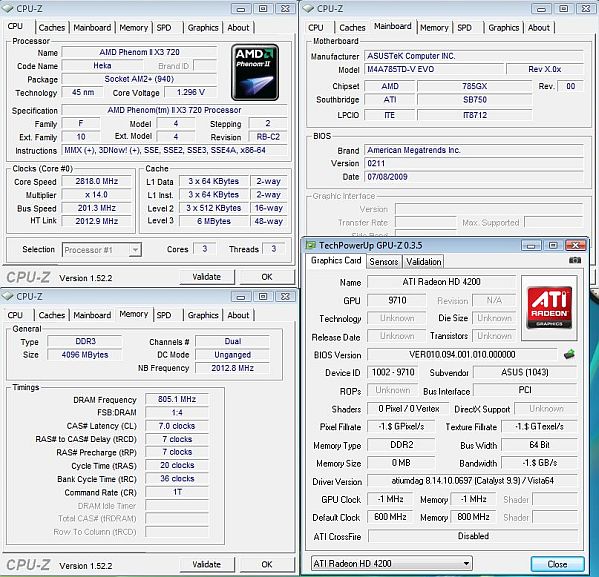
Task: Open About tab in Mainboard window
Action: click(x=539, y=28)
